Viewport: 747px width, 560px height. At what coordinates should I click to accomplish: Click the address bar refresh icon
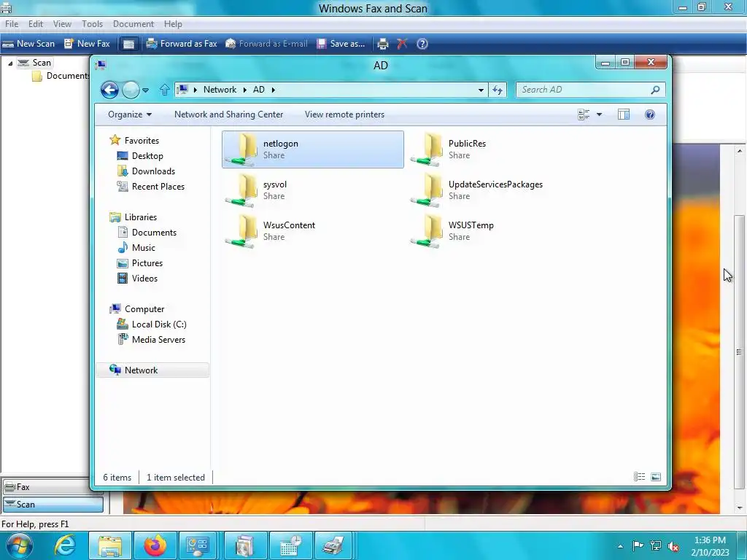(498, 90)
